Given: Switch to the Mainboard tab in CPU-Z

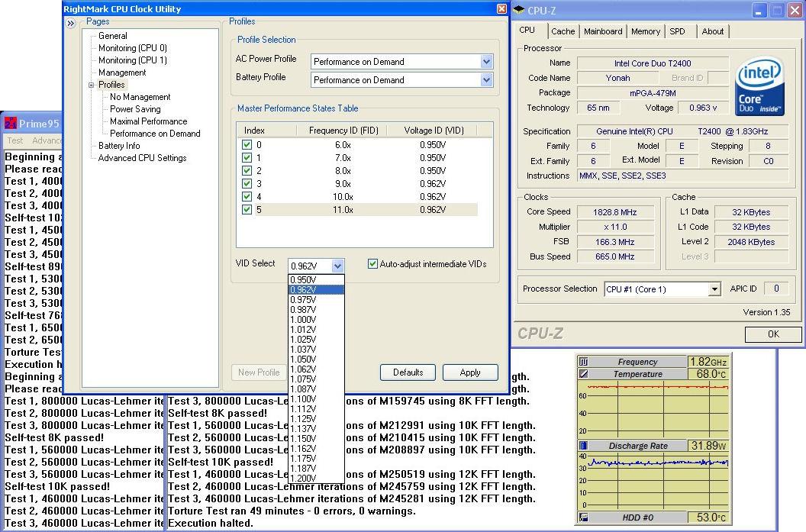Looking at the screenshot, I should click(603, 31).
